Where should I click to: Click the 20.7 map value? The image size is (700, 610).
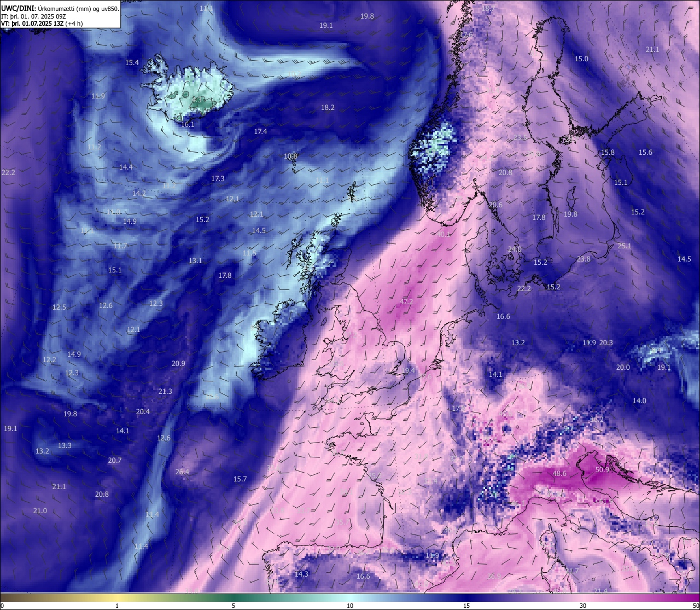tap(115, 461)
